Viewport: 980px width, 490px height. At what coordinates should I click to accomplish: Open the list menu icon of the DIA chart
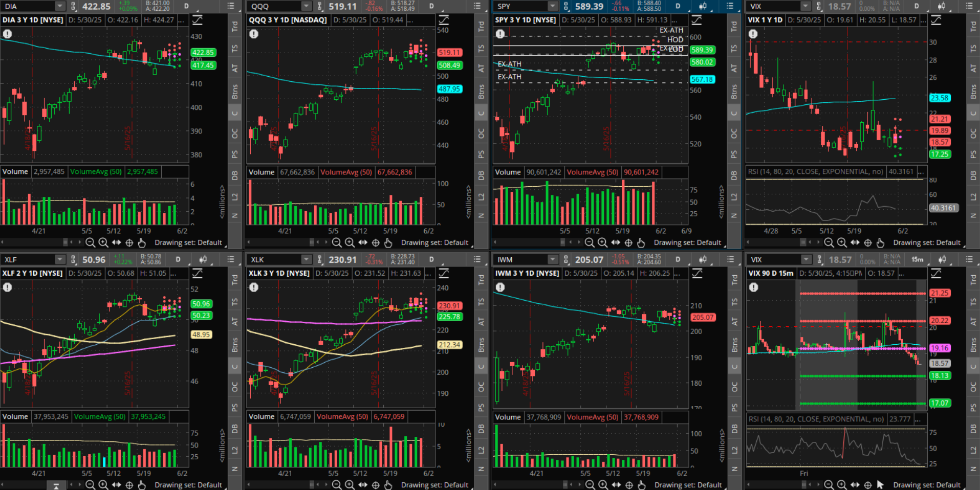[231, 6]
